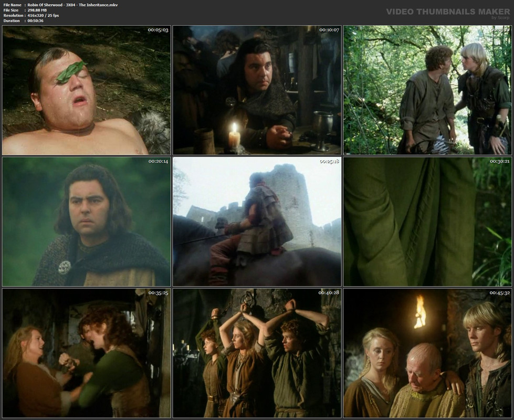Open the thumbnail timestamped 00:35:25
514x420 pixels.
pos(87,353)
